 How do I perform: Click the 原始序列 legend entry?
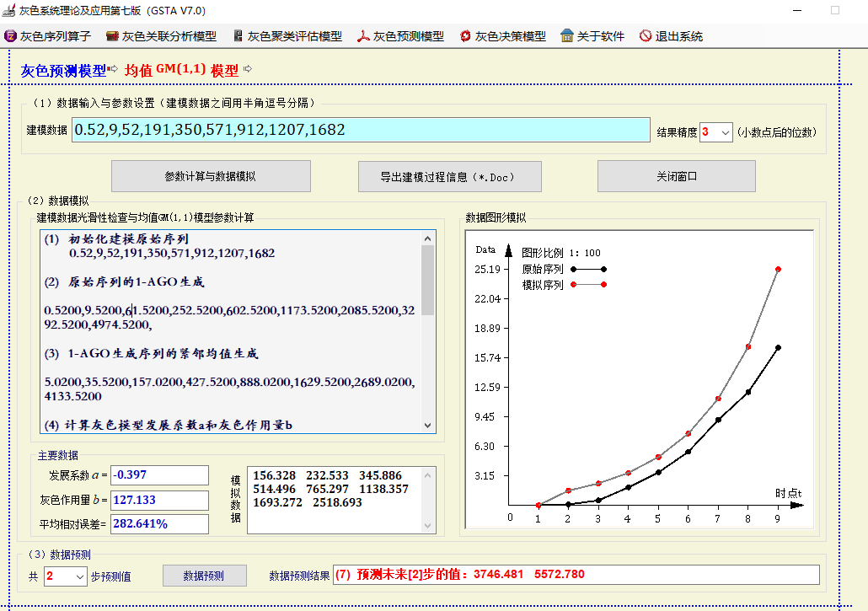[x=564, y=269]
